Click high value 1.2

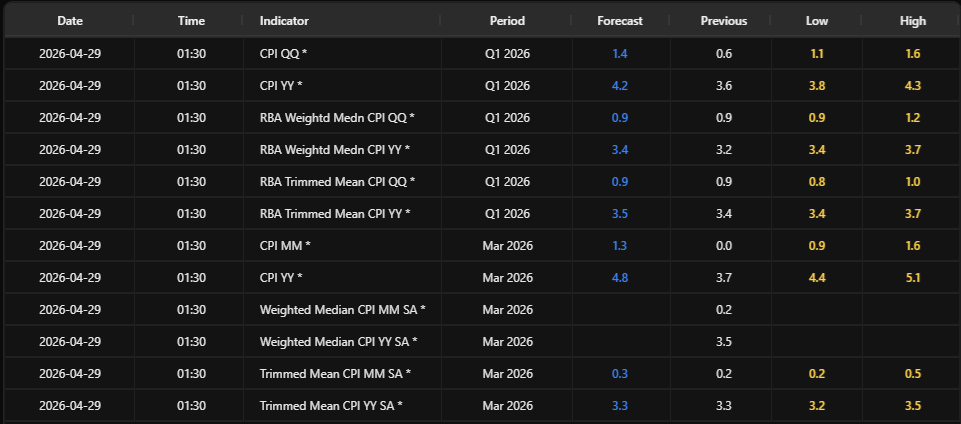913,118
